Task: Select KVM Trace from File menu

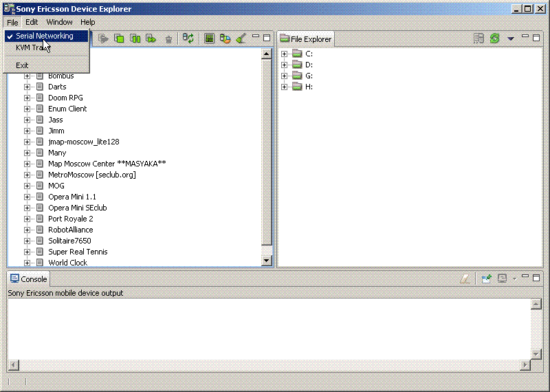Action: tap(46, 47)
